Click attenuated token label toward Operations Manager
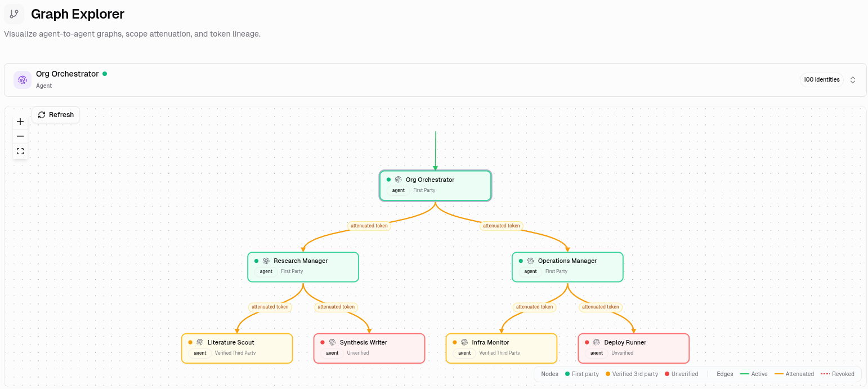This screenshot has width=868, height=389. [x=502, y=226]
